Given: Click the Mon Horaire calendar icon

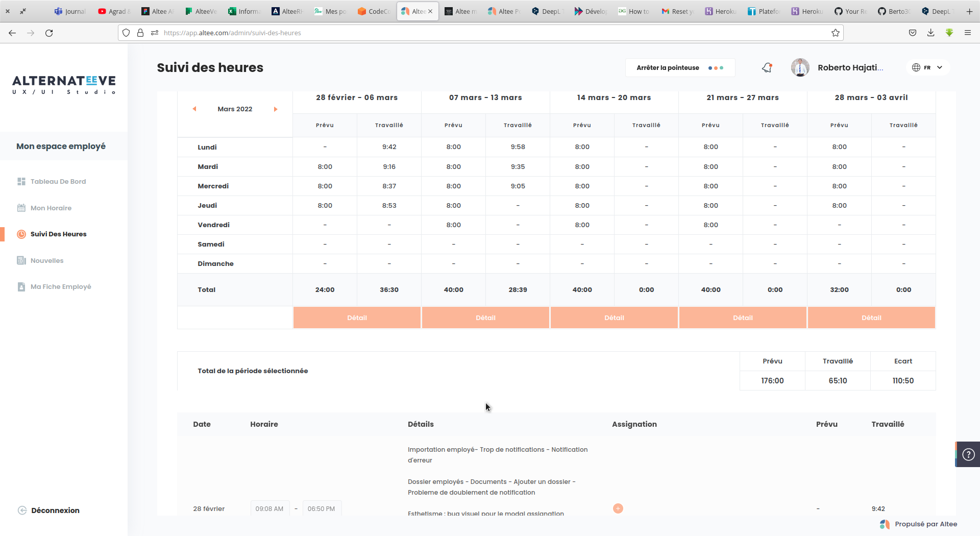Looking at the screenshot, I should coord(21,208).
